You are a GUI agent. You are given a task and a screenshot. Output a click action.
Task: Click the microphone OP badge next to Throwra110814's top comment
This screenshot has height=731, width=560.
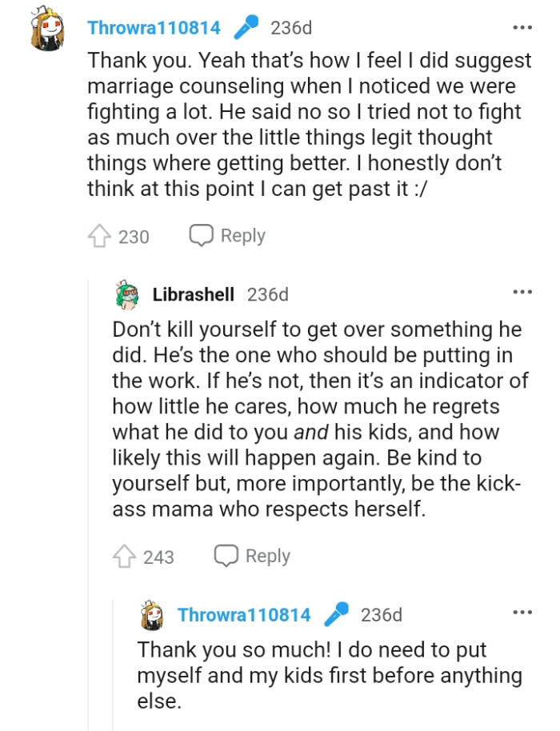tap(246, 27)
